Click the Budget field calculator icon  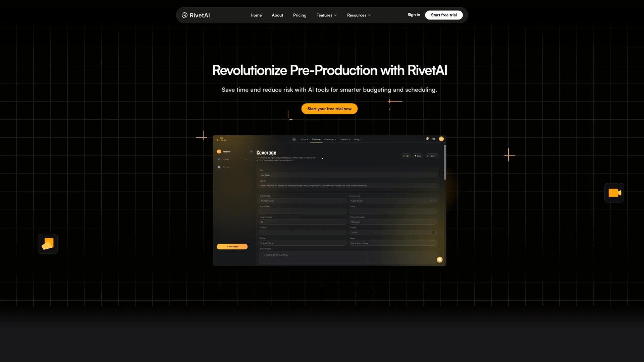click(x=433, y=232)
